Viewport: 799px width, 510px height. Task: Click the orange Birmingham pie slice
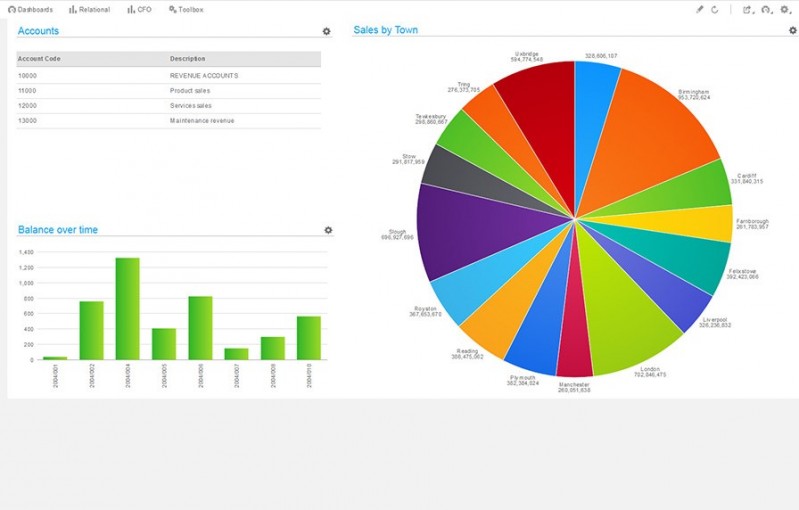650,130
